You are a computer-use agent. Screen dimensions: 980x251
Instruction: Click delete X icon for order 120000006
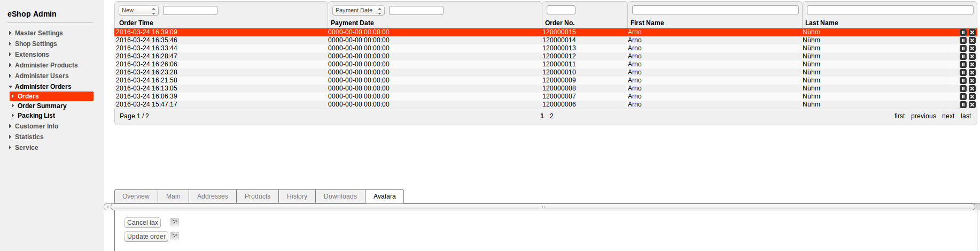coord(972,104)
